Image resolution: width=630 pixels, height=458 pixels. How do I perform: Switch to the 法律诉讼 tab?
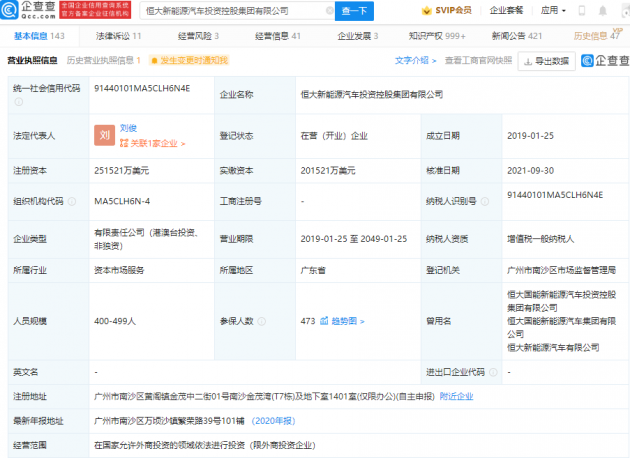coord(117,35)
